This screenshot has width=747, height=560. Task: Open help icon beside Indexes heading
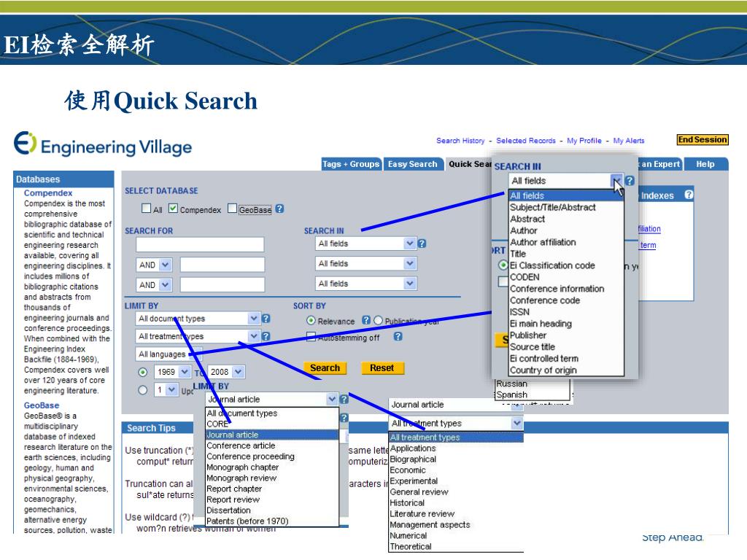[689, 194]
